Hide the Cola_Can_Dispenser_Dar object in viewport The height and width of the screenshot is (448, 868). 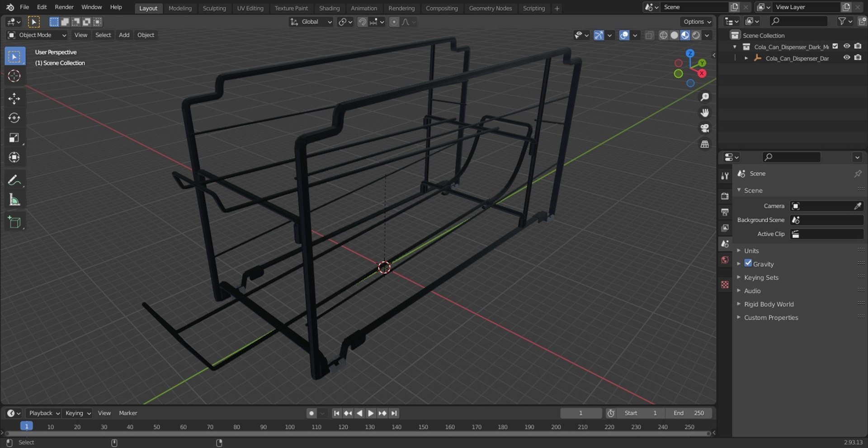[x=847, y=57]
